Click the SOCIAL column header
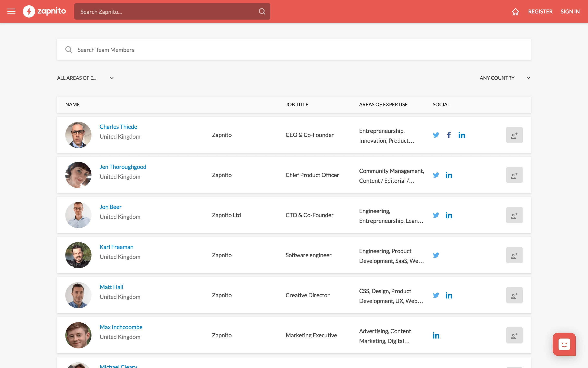Screen dimensions: 588x368 441,104
